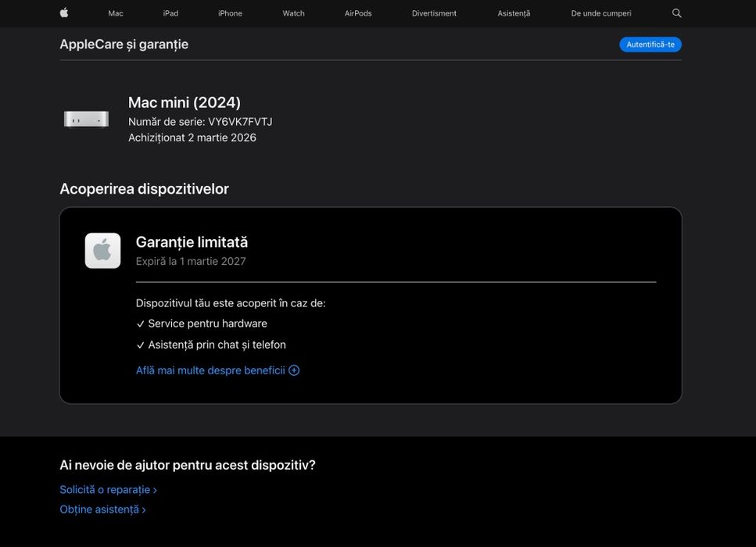The height and width of the screenshot is (547, 756).
Task: Click Achiziționat 2 martie 2026 text
Action: (x=192, y=138)
